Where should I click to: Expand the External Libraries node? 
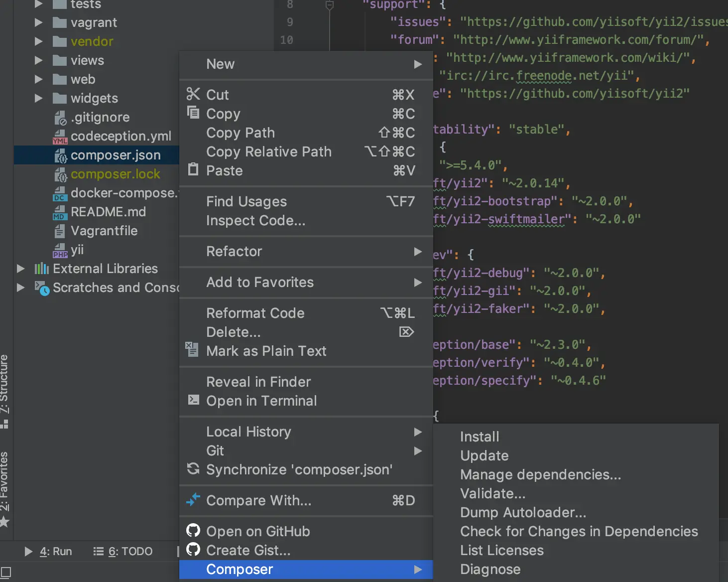coord(21,269)
